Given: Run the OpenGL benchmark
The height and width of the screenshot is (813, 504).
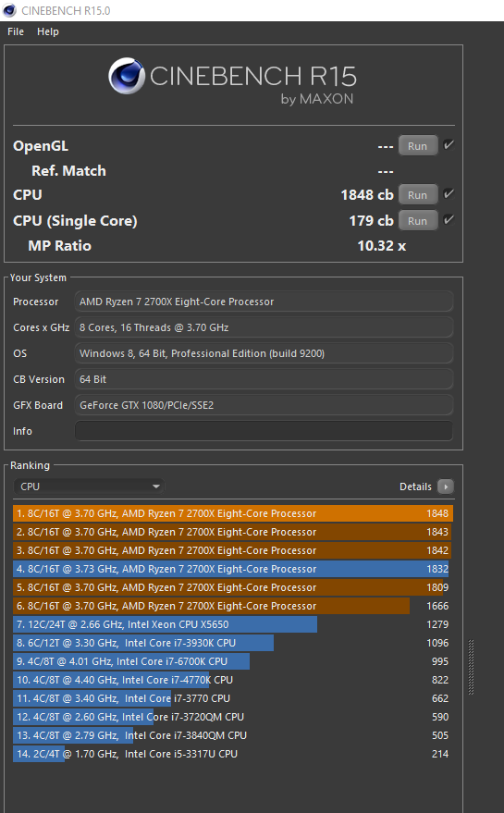Looking at the screenshot, I should pos(417,146).
